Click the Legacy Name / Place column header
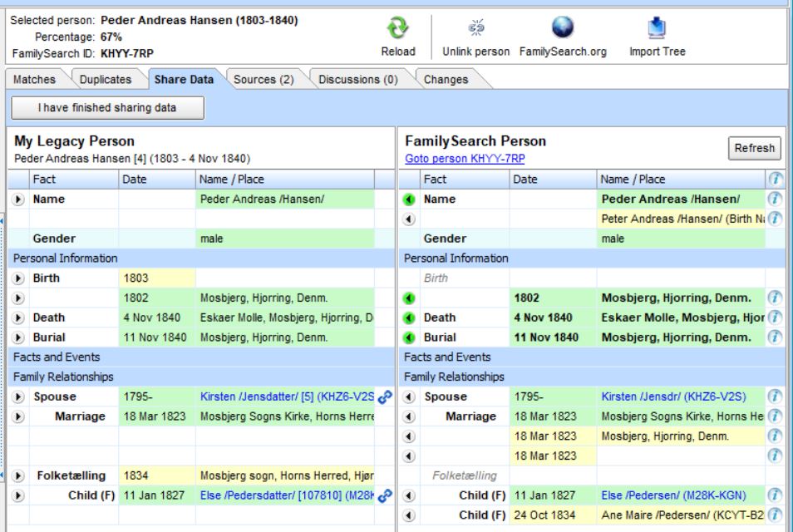 coord(285,179)
